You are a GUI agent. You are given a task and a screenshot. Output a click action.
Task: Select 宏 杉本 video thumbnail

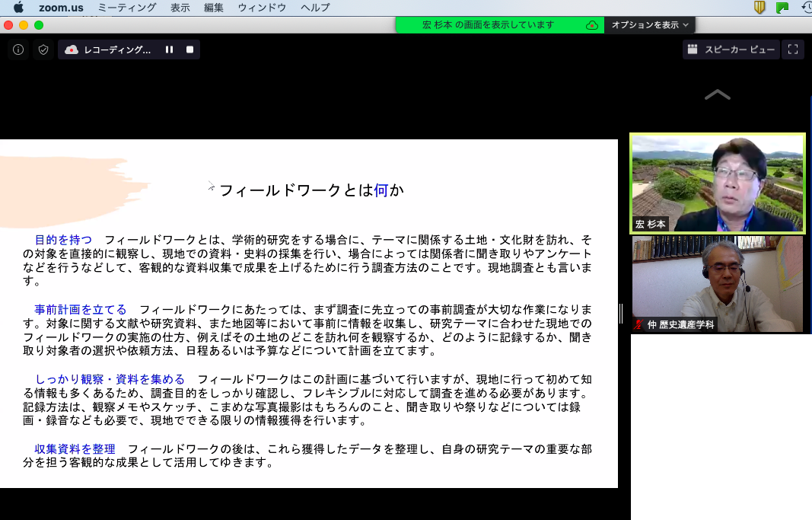click(x=717, y=183)
